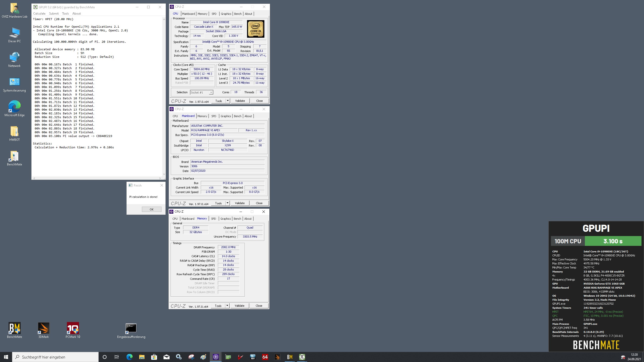The width and height of the screenshot is (644, 362).
Task: Open the 3DMark taskbar icon
Action: [x=277, y=357]
